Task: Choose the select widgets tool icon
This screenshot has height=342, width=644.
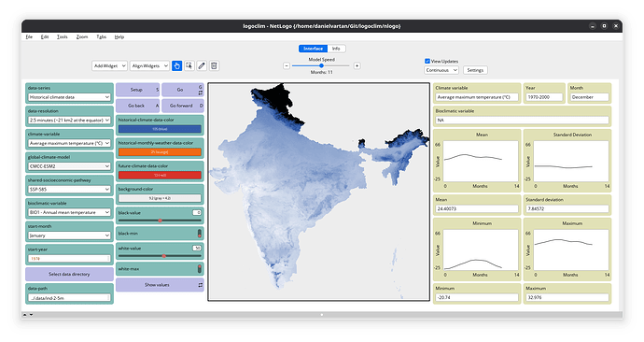Action: [x=189, y=65]
